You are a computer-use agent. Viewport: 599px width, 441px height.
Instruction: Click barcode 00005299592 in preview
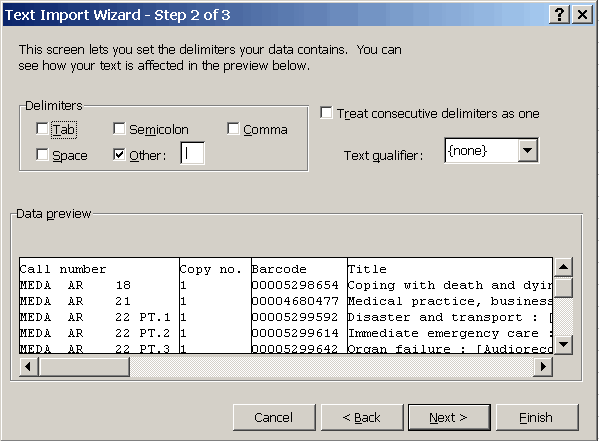[295, 318]
